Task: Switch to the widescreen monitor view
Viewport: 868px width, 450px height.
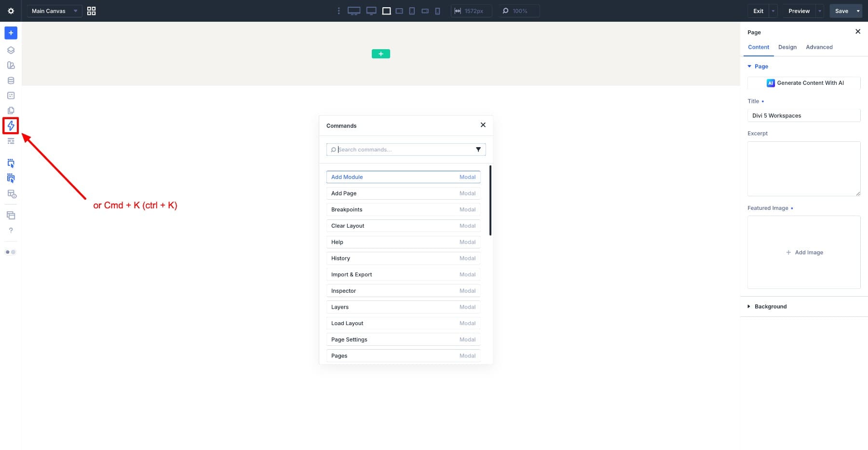Action: pyautogui.click(x=371, y=11)
